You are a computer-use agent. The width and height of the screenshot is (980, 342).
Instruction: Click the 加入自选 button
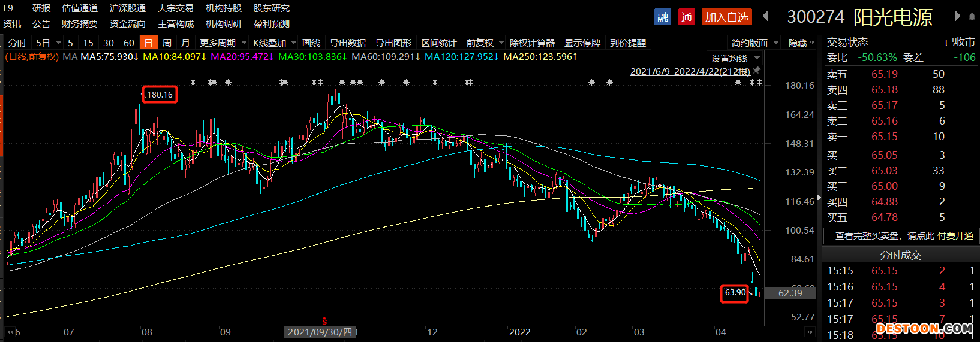726,17
